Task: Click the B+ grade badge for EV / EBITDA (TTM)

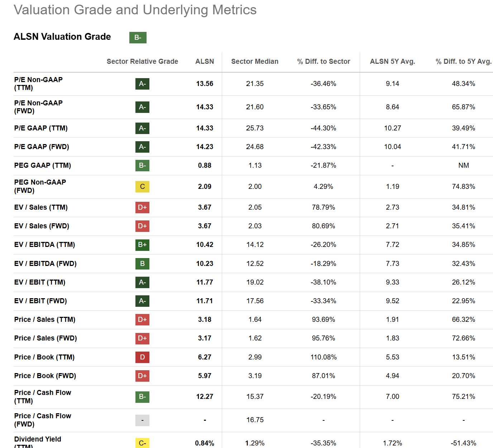Action: tap(142, 245)
